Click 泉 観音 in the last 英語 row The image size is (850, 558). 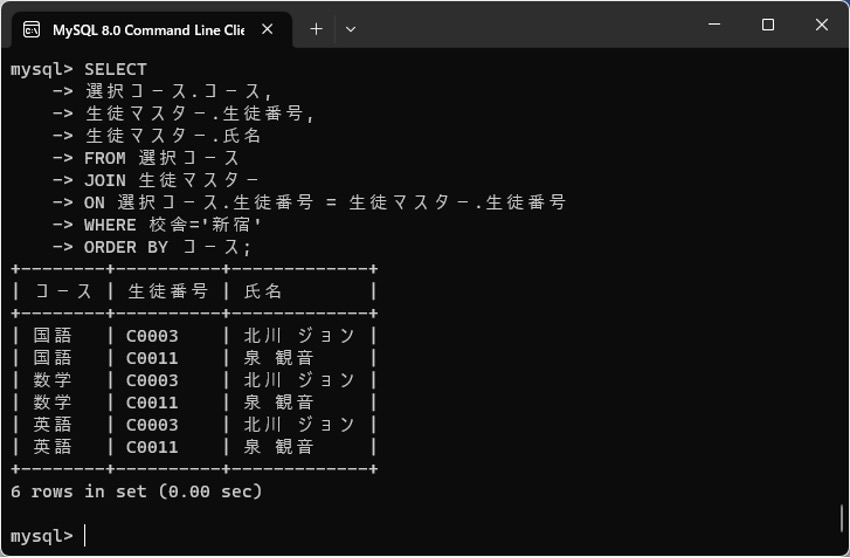pos(279,447)
